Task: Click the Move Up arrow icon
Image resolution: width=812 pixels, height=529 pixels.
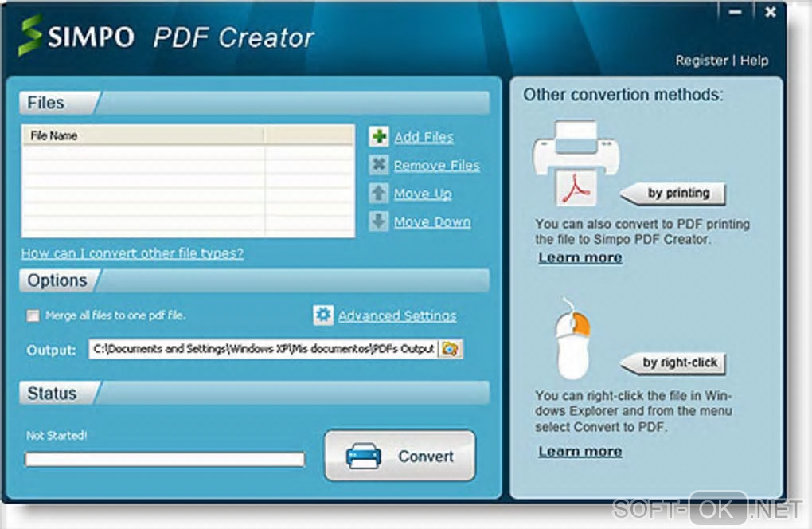Action: pyautogui.click(x=379, y=194)
